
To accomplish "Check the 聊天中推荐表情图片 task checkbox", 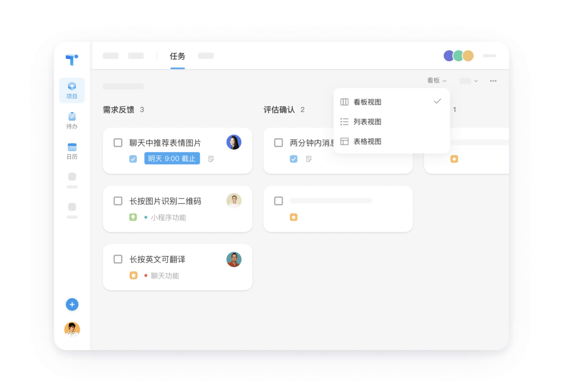I will point(118,143).
